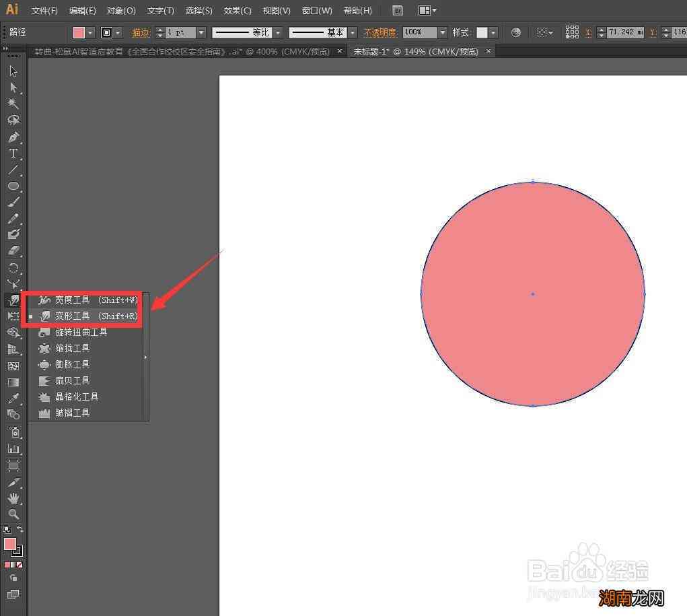This screenshot has width=687, height=616.
Task: Switch to the 未标题-1 document tab
Action: click(x=416, y=52)
